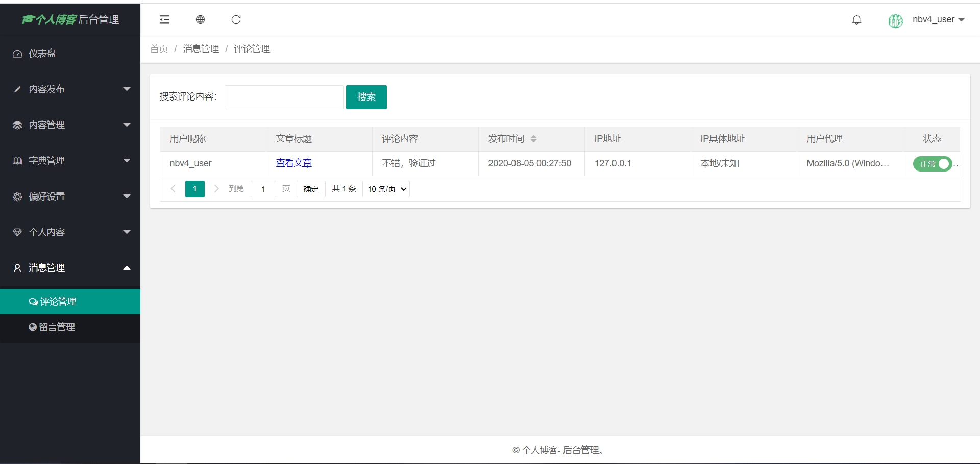Open 消息管理 from the breadcrumb
The image size is (980, 464).
pyautogui.click(x=201, y=48)
